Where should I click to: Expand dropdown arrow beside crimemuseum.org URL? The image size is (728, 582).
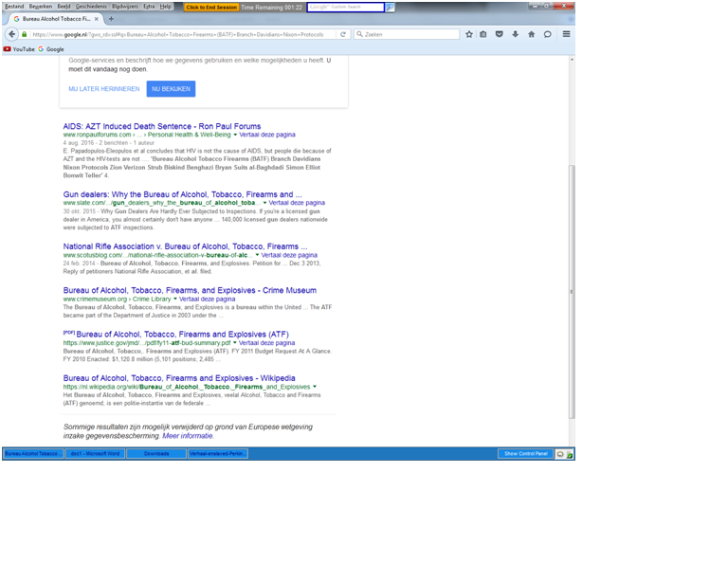175,299
